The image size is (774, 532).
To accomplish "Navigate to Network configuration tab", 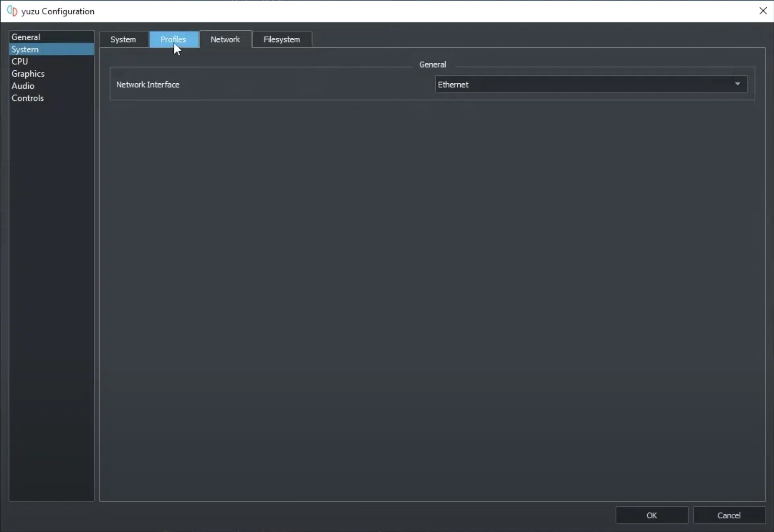I will pos(225,39).
